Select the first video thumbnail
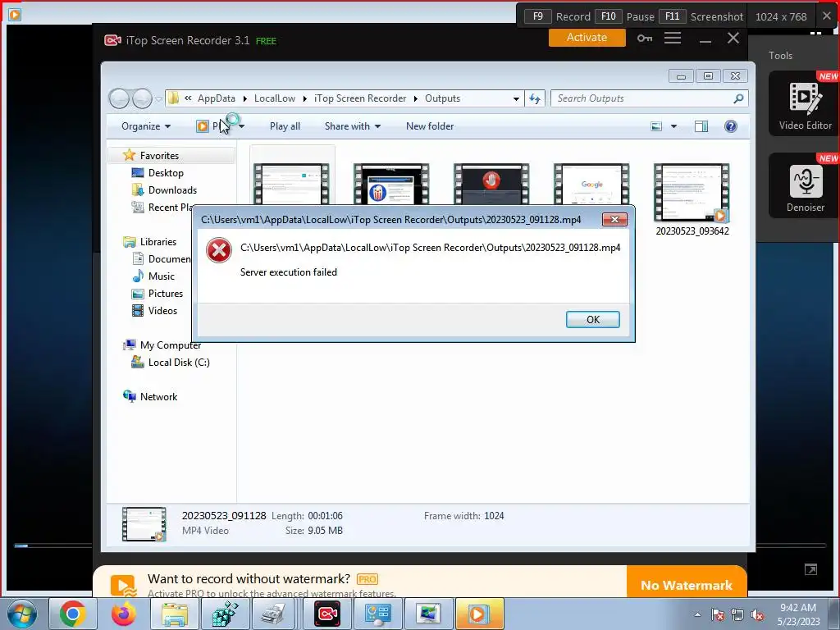Viewport: 840px width, 630px height. click(291, 183)
